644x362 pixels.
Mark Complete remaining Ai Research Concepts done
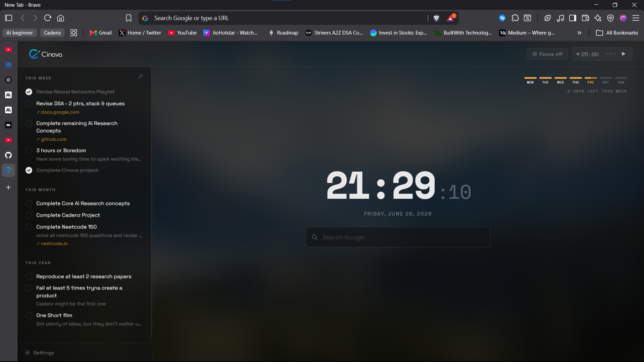pyautogui.click(x=29, y=123)
